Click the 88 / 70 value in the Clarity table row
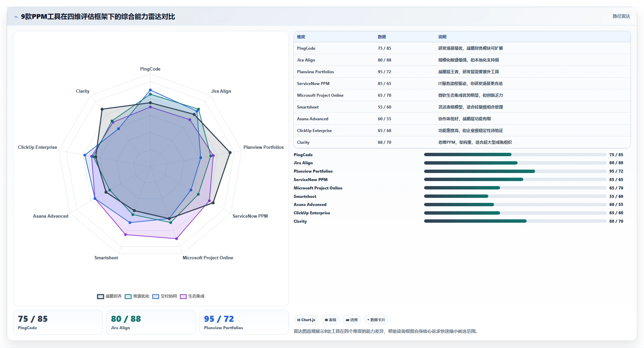644x348 pixels. click(x=384, y=142)
